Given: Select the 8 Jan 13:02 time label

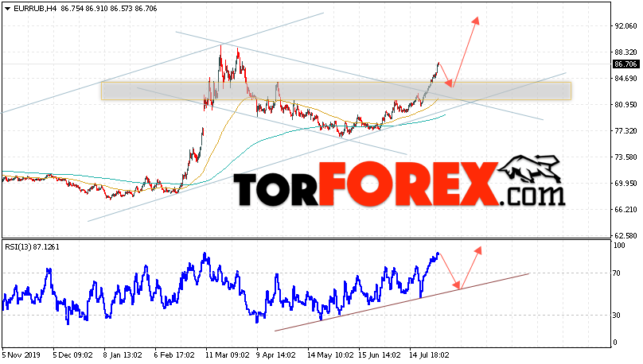Looking at the screenshot, I should tap(123, 355).
